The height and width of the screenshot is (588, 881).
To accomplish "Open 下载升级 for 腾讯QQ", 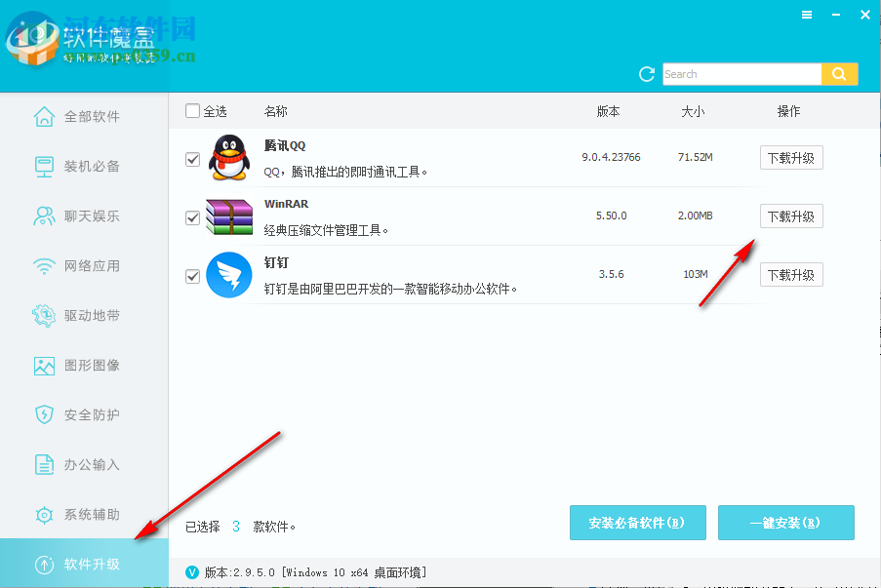I will 791,158.
